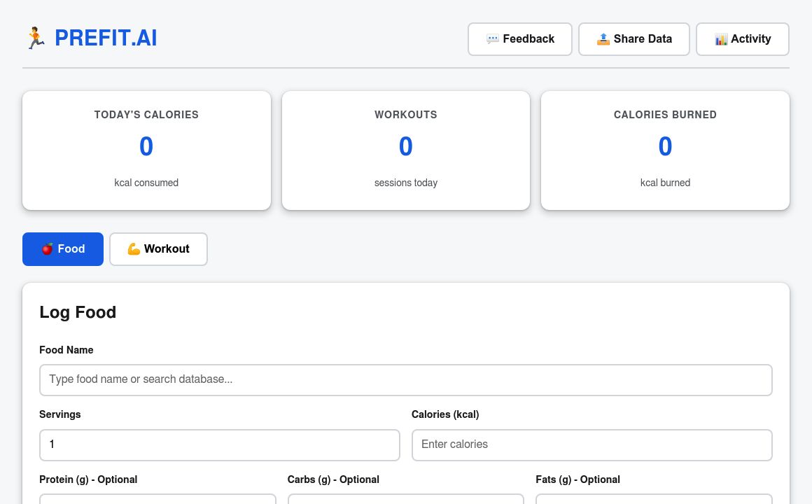Click the apple icon on the Food tab
Viewport: 812px width, 504px height.
[47, 248]
